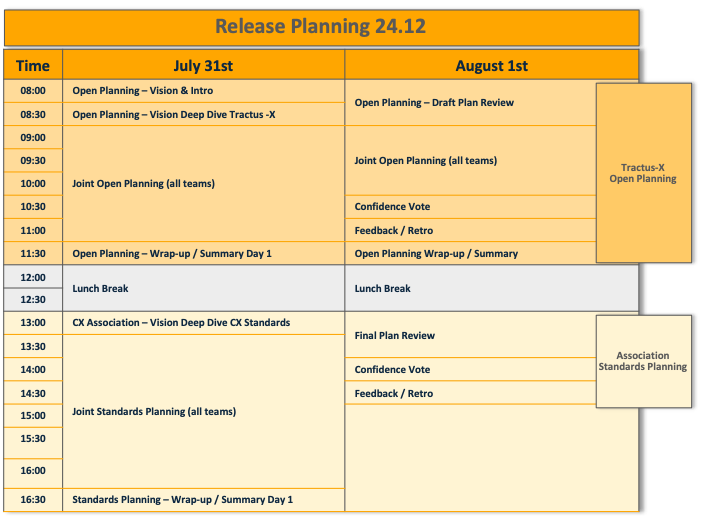The width and height of the screenshot is (701, 518).
Task: Click Lunch Break under July 31st
Action: pyautogui.click(x=203, y=288)
